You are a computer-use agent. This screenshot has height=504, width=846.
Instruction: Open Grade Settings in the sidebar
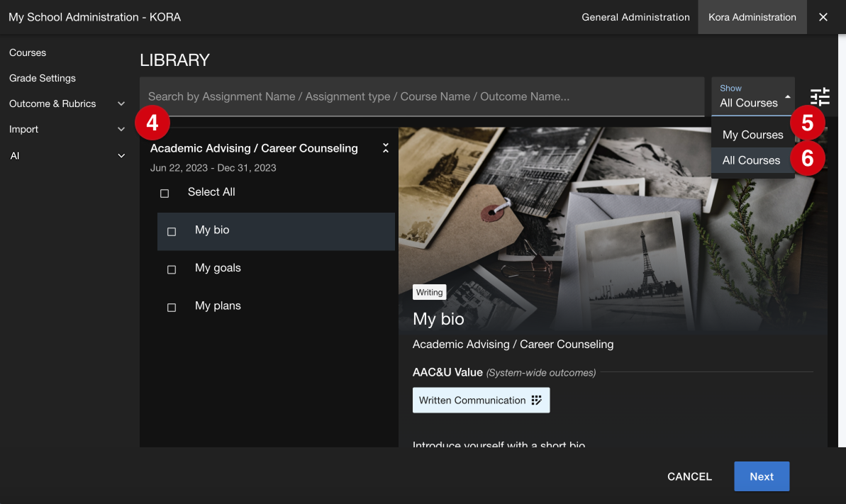pos(42,78)
